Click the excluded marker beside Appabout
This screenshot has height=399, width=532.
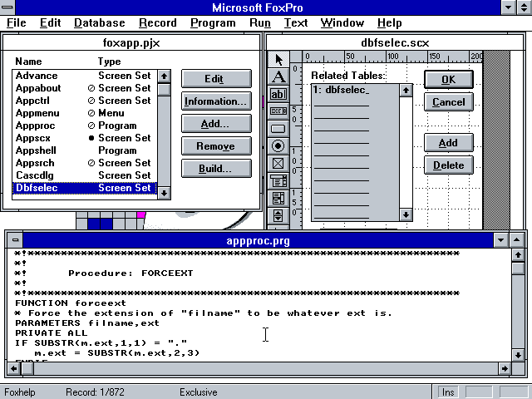(91, 88)
